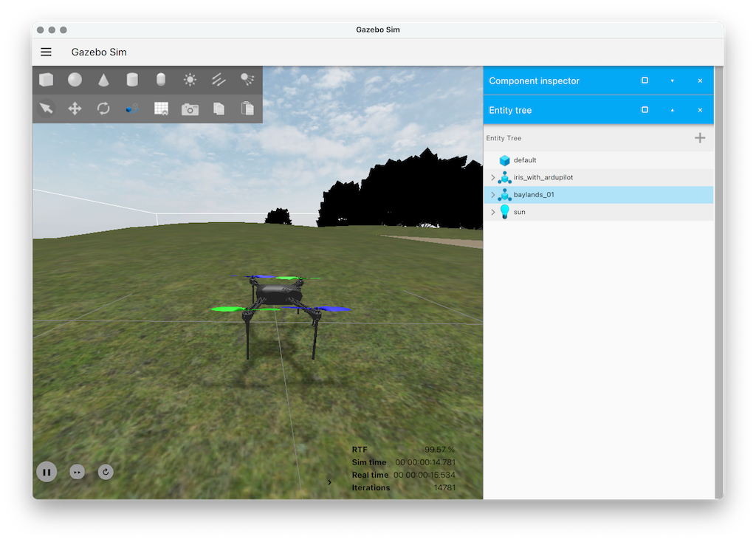Select the default entity in the tree
Image resolution: width=756 pixels, height=542 pixels.
coord(524,159)
